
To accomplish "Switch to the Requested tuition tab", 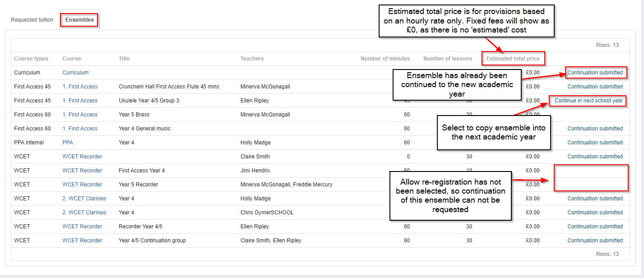I will (32, 20).
